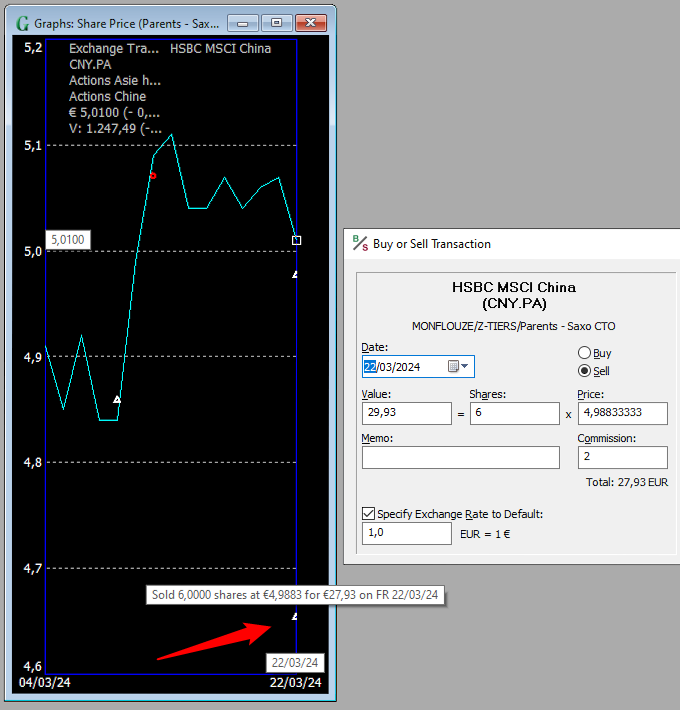Click the sell triangle marker below 5,0
This screenshot has width=680, height=710.
295,274
